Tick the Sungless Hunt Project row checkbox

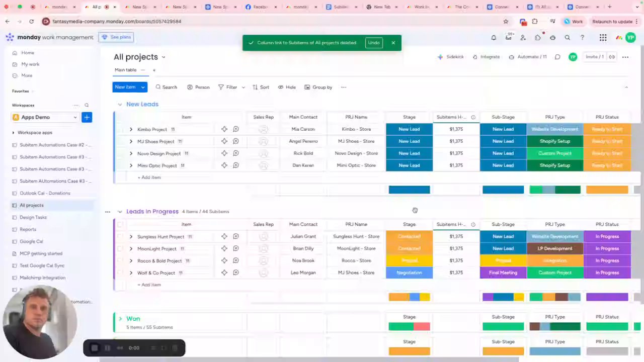pos(120,236)
